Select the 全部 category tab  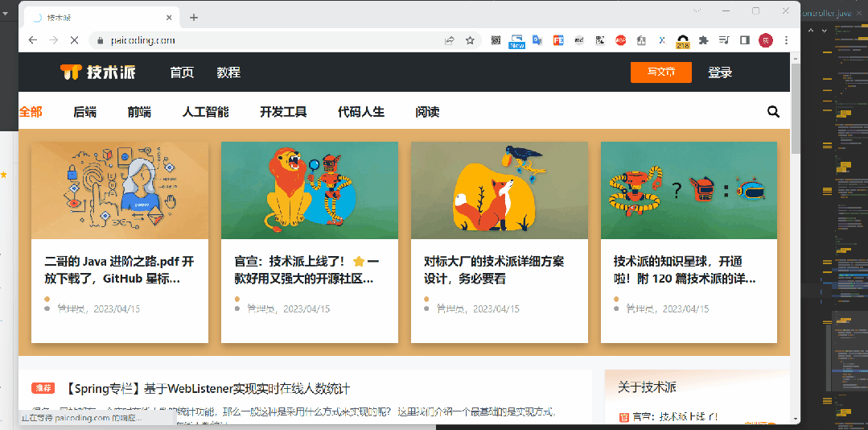(x=31, y=112)
